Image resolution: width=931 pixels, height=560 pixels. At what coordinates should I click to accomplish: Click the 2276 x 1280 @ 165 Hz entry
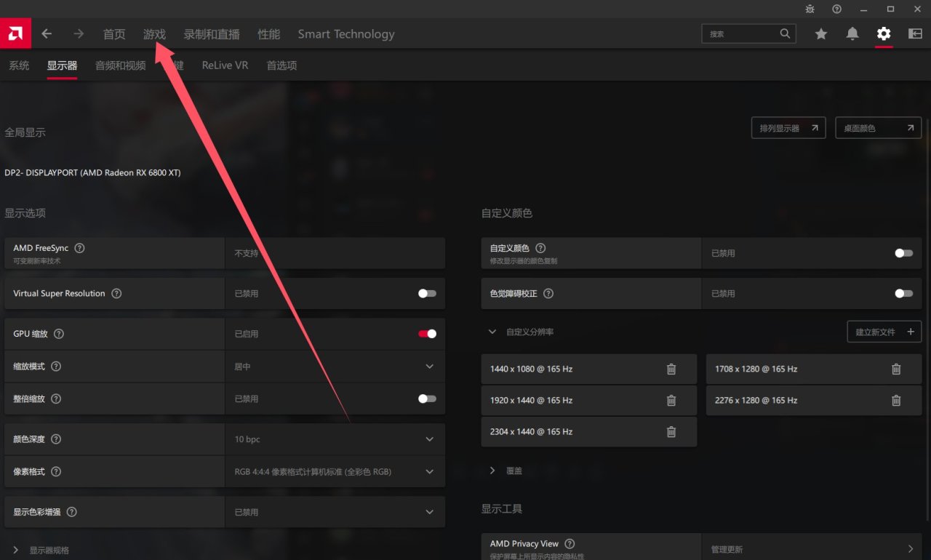click(x=814, y=401)
